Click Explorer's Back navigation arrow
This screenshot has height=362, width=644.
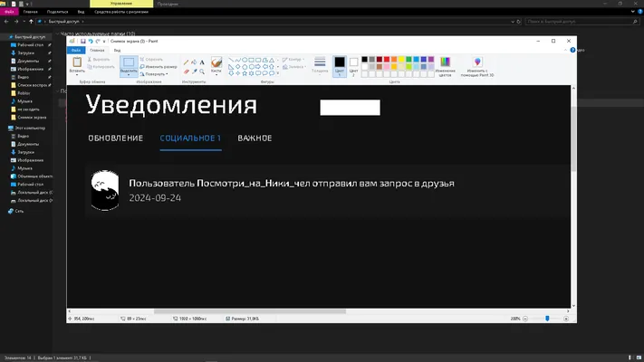[x=6, y=22]
